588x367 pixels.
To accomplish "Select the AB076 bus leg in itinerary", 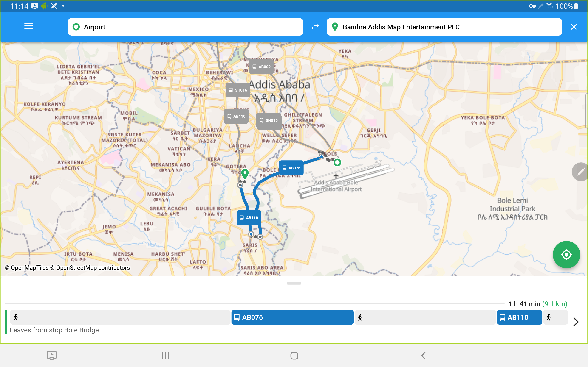I will tap(292, 317).
